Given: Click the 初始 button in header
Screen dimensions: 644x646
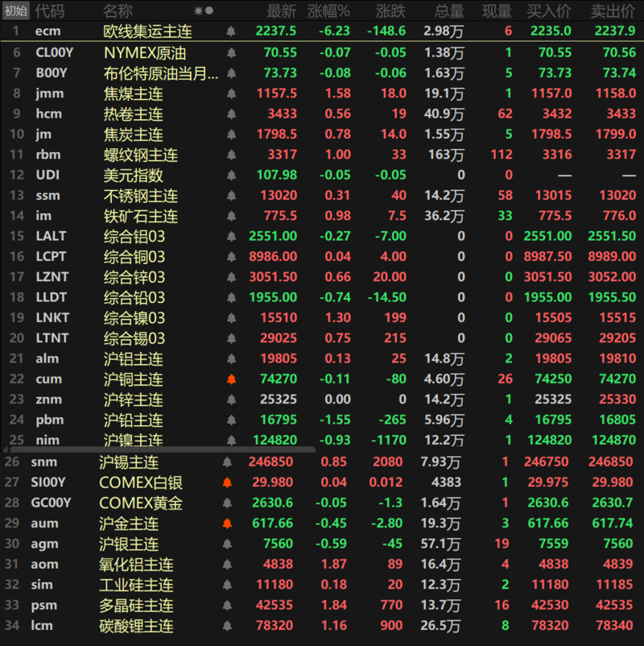Looking at the screenshot, I should click(x=16, y=10).
